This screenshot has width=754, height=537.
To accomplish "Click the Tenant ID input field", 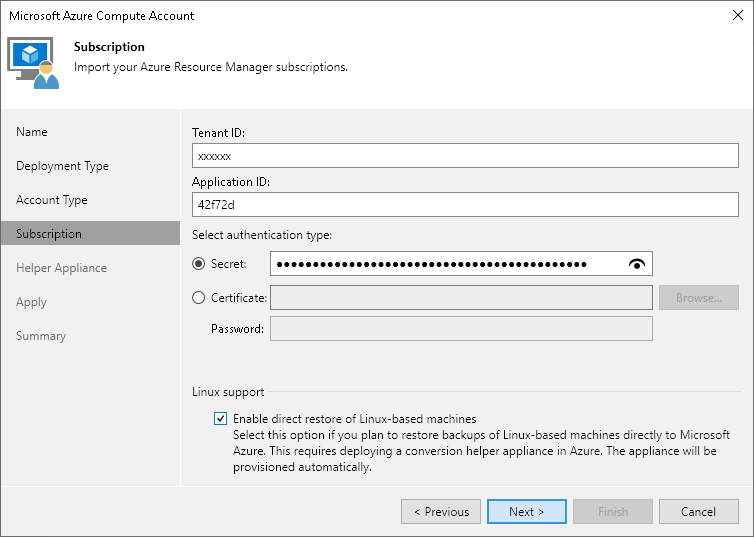I will click(x=465, y=156).
